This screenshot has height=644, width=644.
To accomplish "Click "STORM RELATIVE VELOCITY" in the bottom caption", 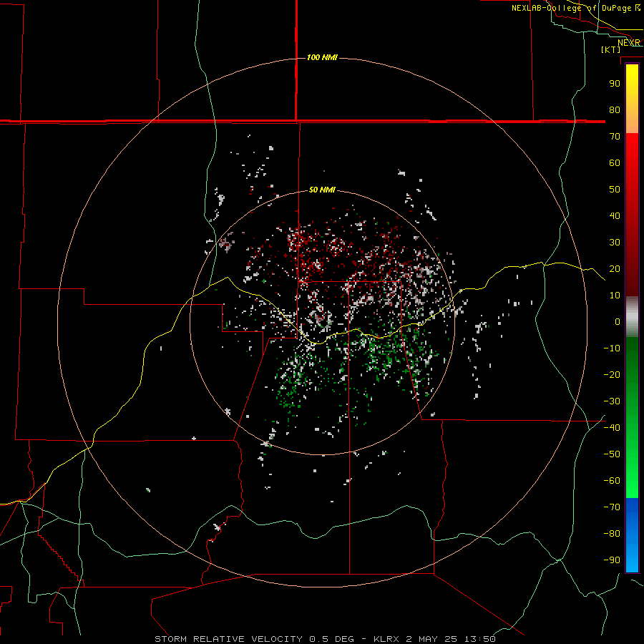I will coord(229,639).
